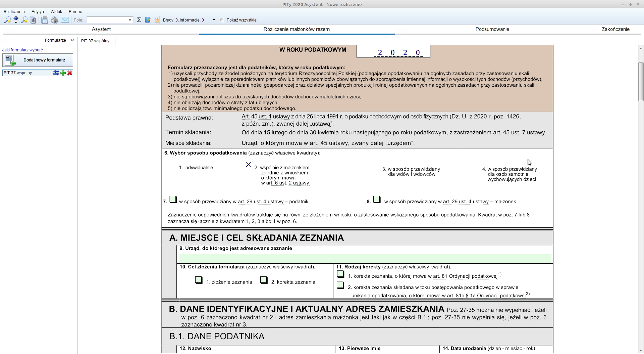The image size is (644, 354).
Task: Check box 7 for art. 29 podatnik
Action: click(173, 200)
